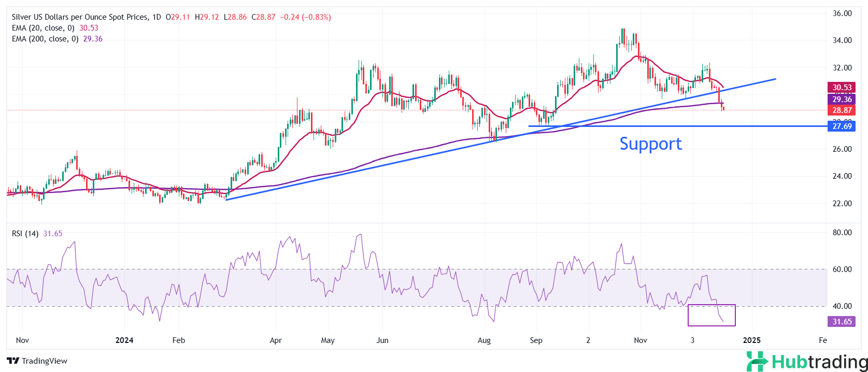Select the RSI (14) indicator legend

point(25,234)
